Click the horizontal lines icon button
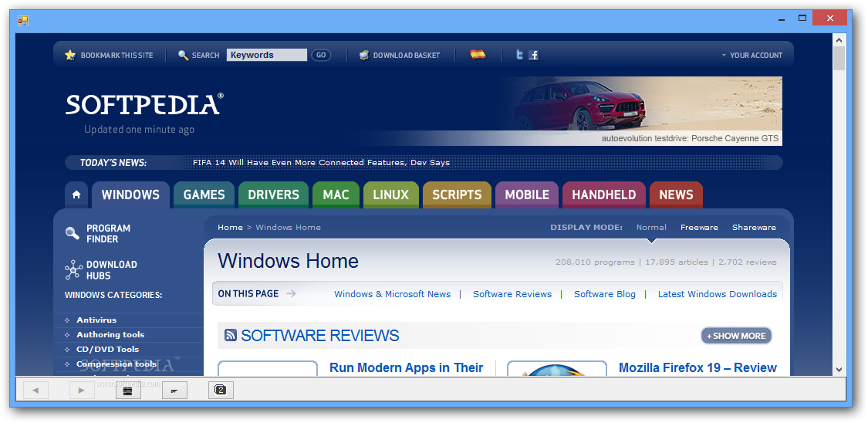The height and width of the screenshot is (423, 868). pyautogui.click(x=128, y=391)
